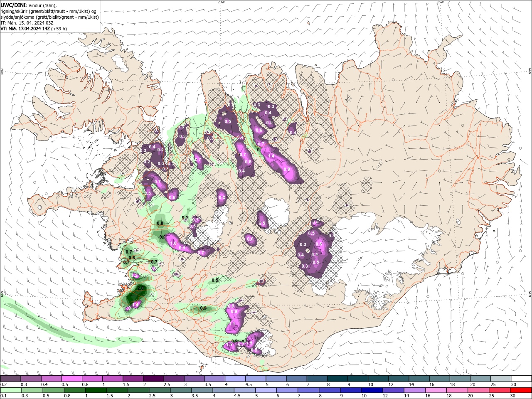Click the '1.2' snowfall value on the map
The height and width of the screenshot is (399, 532).
click(135, 276)
